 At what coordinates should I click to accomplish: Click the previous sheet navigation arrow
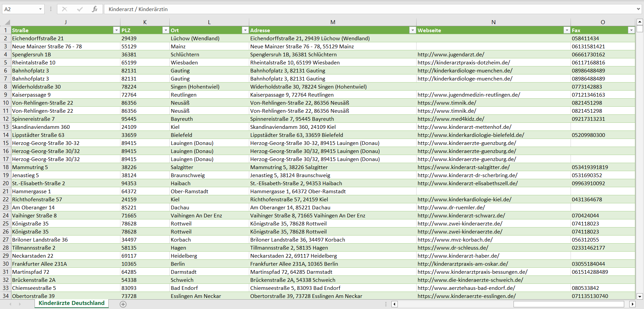[x=10, y=304]
